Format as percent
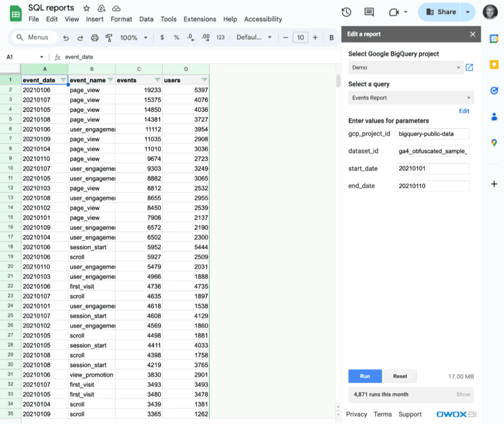Image resolution: width=504 pixels, height=424 pixels. (176, 38)
